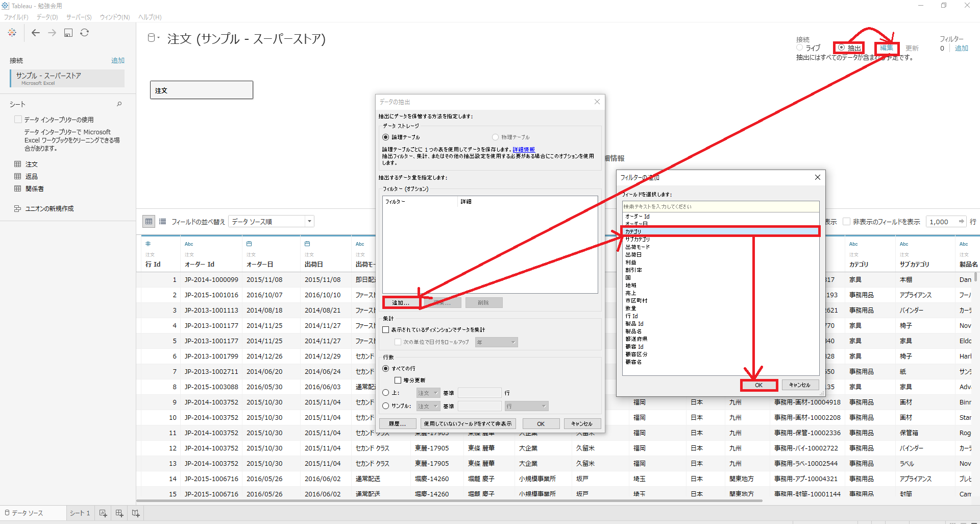Add a new story using the bottom icon
Image resolution: width=980 pixels, height=524 pixels.
tap(136, 513)
